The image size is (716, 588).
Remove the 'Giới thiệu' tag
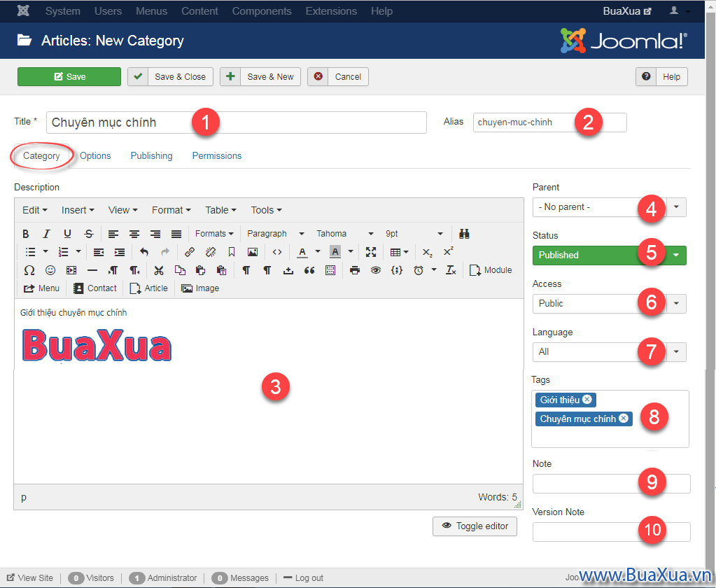587,400
